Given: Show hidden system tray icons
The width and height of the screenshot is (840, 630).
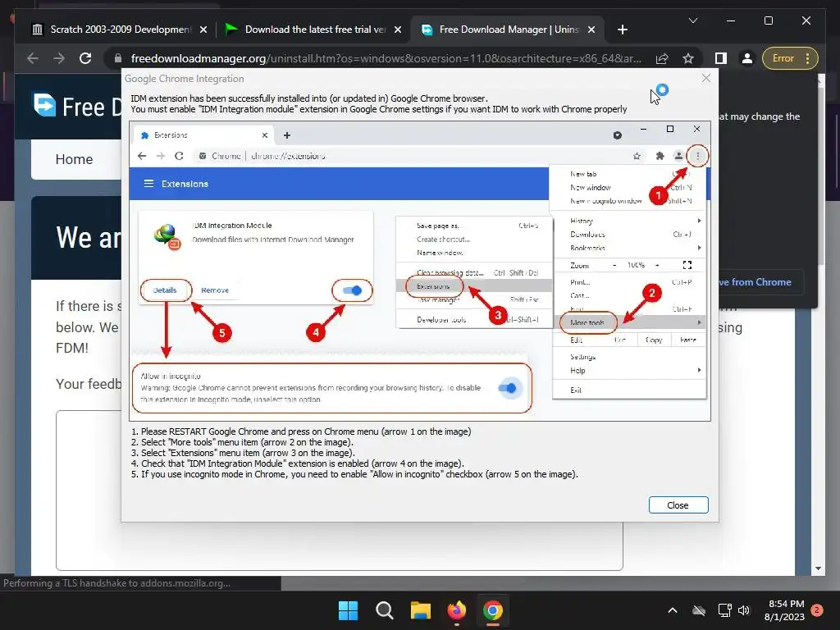Looking at the screenshot, I should 673,610.
